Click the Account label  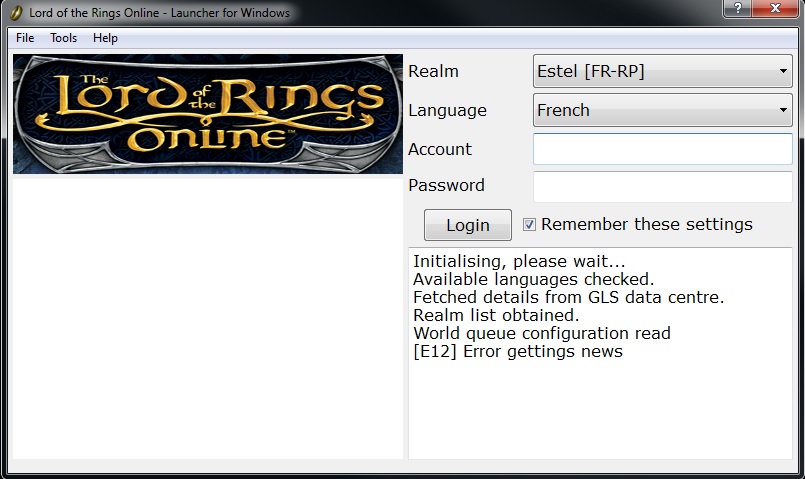439,149
